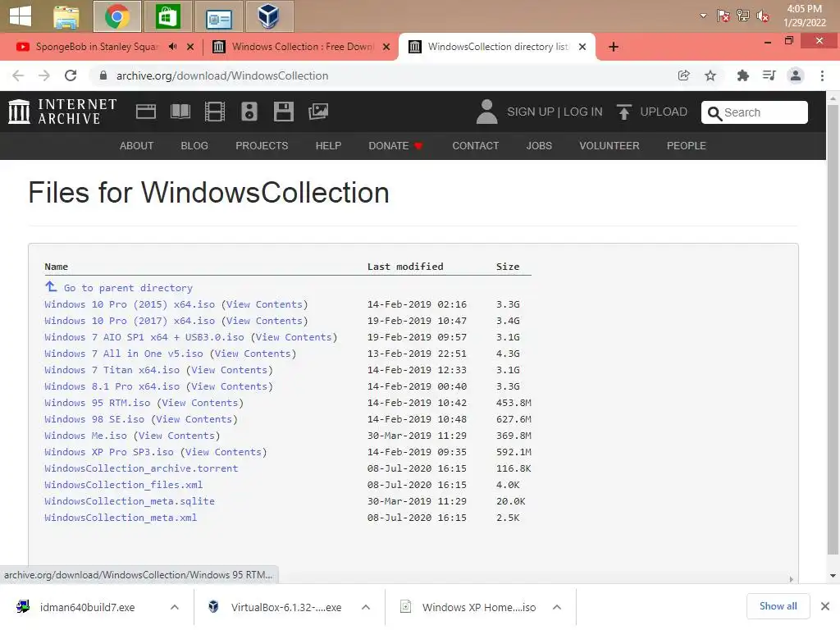Click Chrome's forward arrow

click(x=44, y=75)
